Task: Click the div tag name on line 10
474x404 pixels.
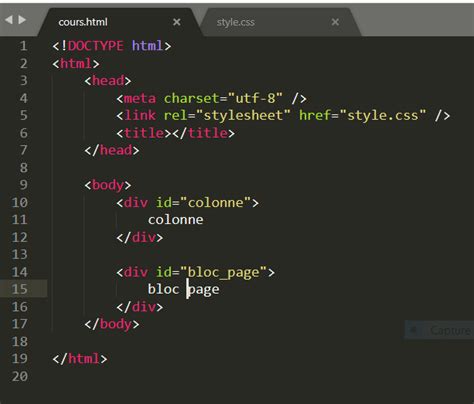Action: point(136,203)
